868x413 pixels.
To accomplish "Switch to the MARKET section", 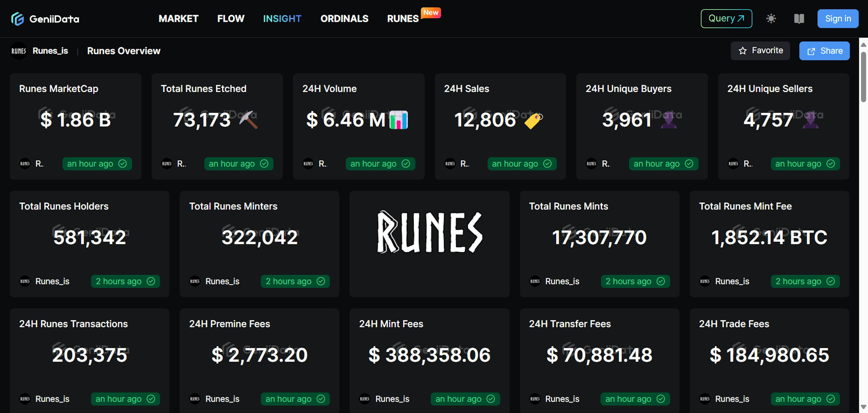I will coord(179,19).
